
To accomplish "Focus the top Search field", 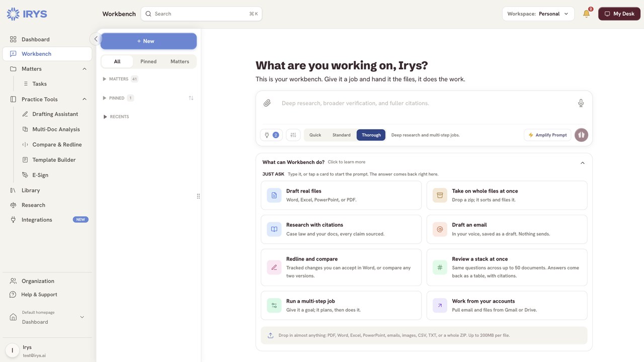I will (201, 14).
